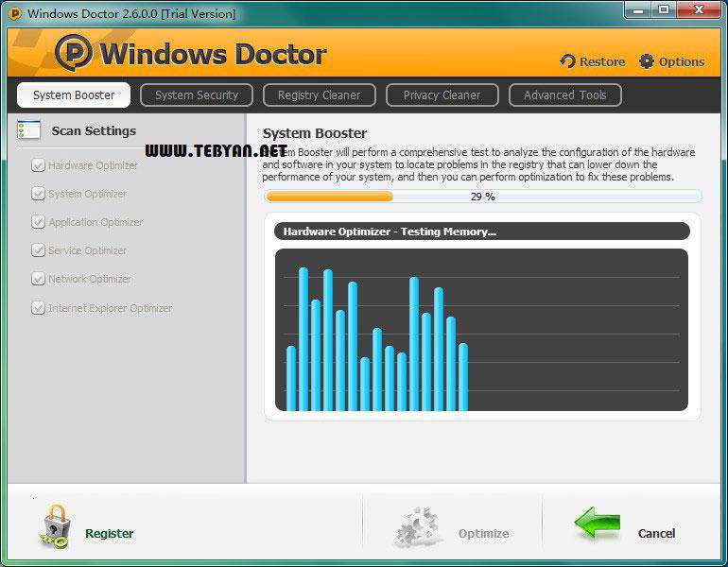Click the gears Optimize icon
The image size is (728, 567).
pyautogui.click(x=417, y=527)
